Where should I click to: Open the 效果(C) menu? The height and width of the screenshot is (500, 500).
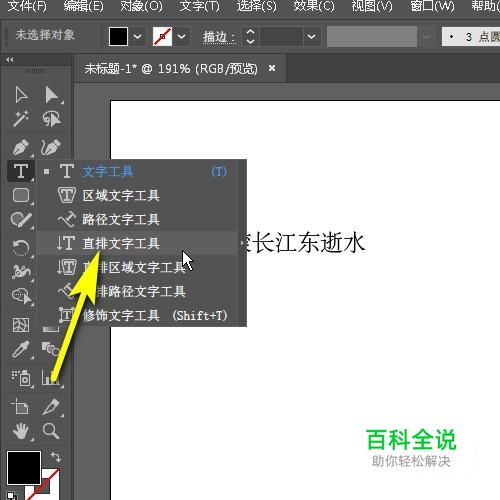[x=314, y=6]
